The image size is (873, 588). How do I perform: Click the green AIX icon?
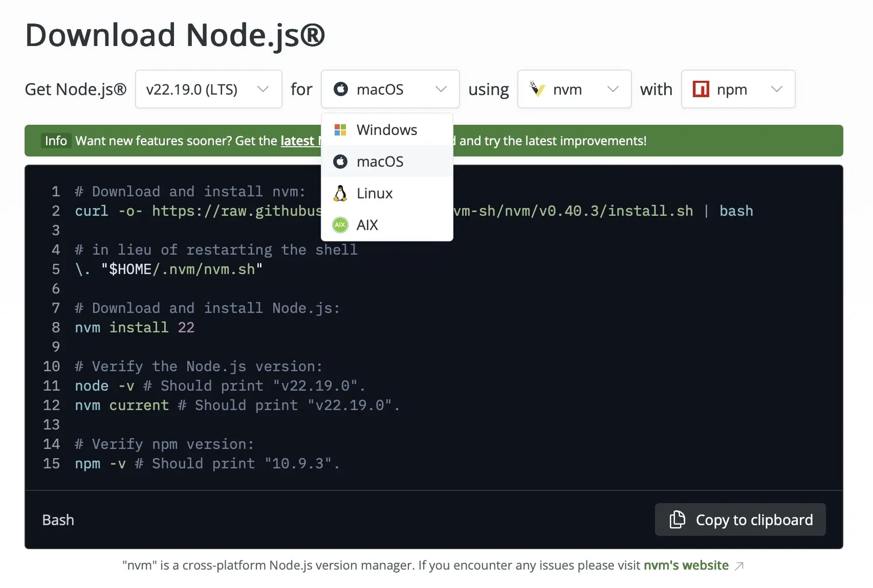pos(340,224)
